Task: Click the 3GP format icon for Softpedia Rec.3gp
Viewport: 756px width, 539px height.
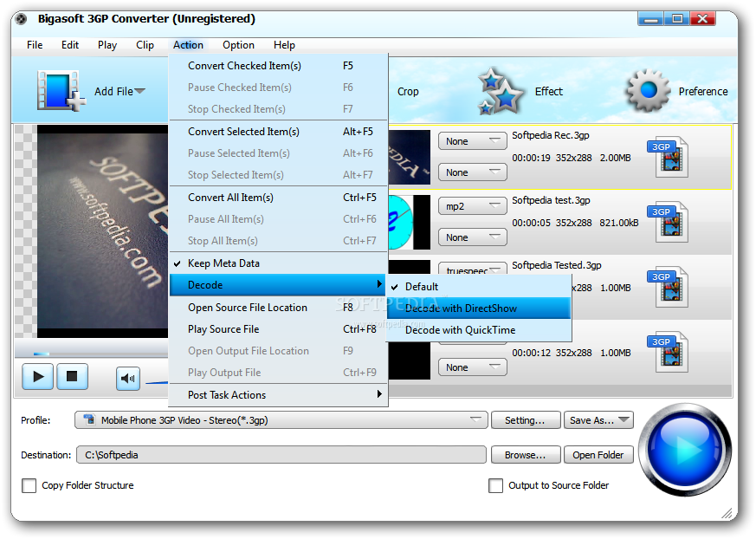Action: point(668,156)
